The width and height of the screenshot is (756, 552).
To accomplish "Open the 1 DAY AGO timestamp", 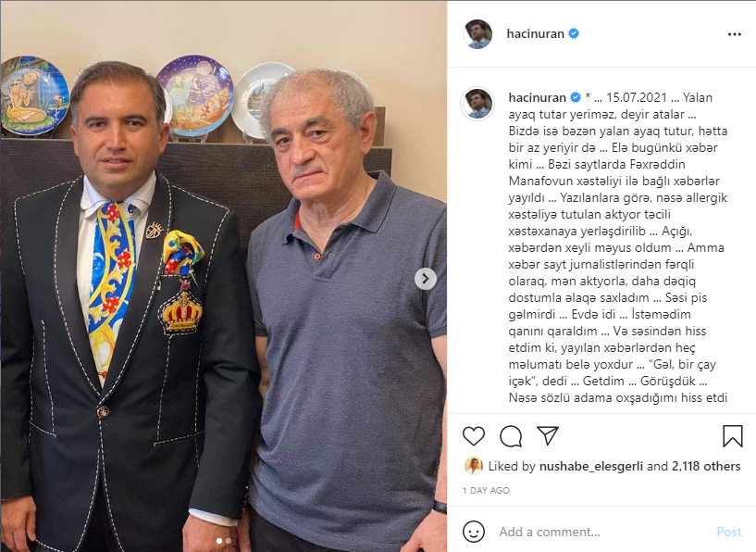I will point(486,490).
